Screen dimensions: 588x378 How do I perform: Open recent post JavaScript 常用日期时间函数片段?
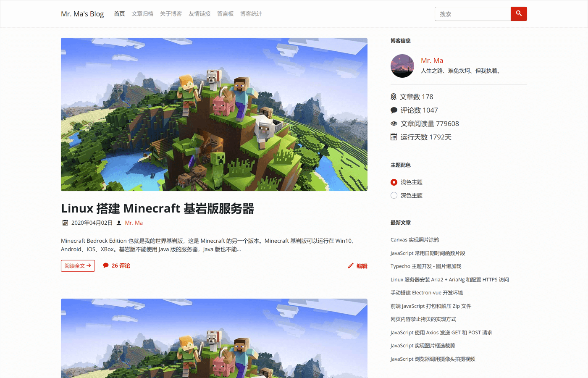428,253
